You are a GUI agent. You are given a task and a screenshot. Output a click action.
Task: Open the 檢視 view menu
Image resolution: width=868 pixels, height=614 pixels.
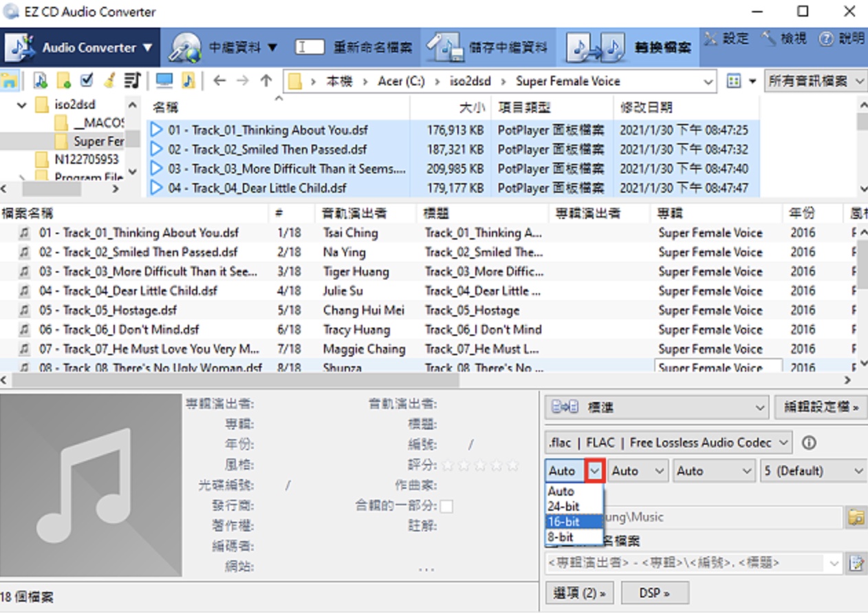pos(784,39)
